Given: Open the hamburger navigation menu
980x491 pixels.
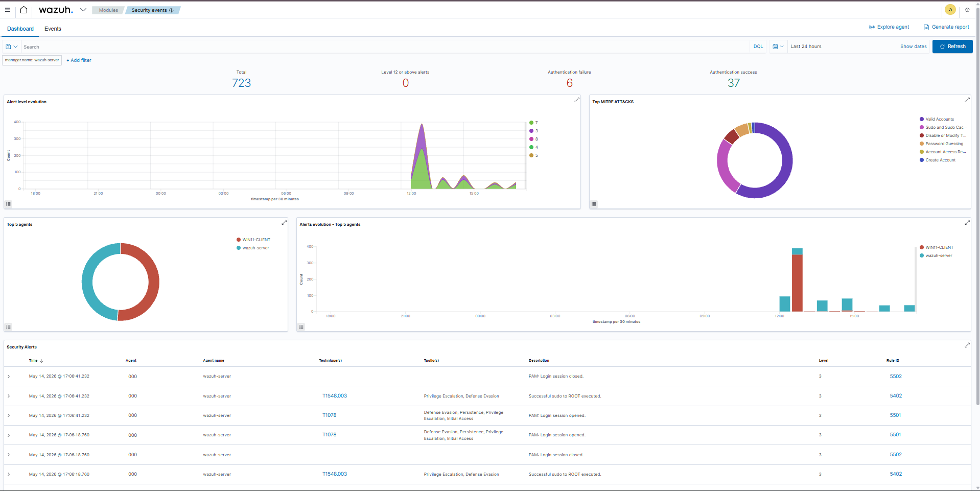Looking at the screenshot, I should [x=7, y=10].
